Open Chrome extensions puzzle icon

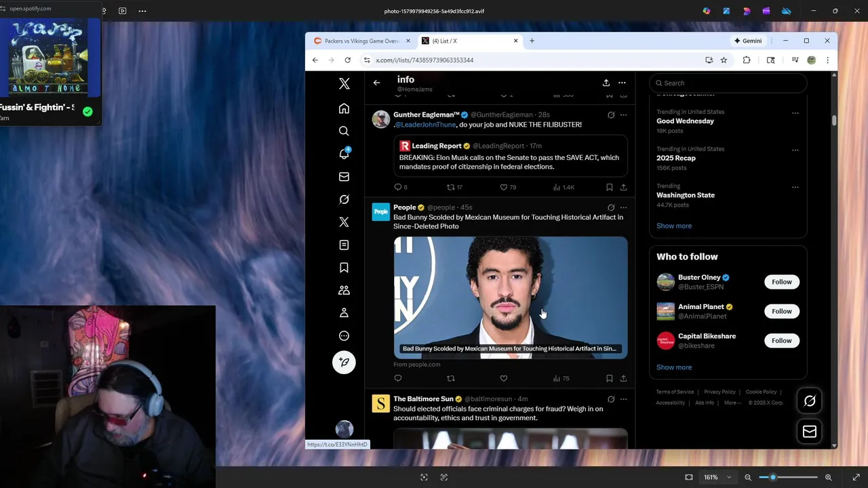747,60
